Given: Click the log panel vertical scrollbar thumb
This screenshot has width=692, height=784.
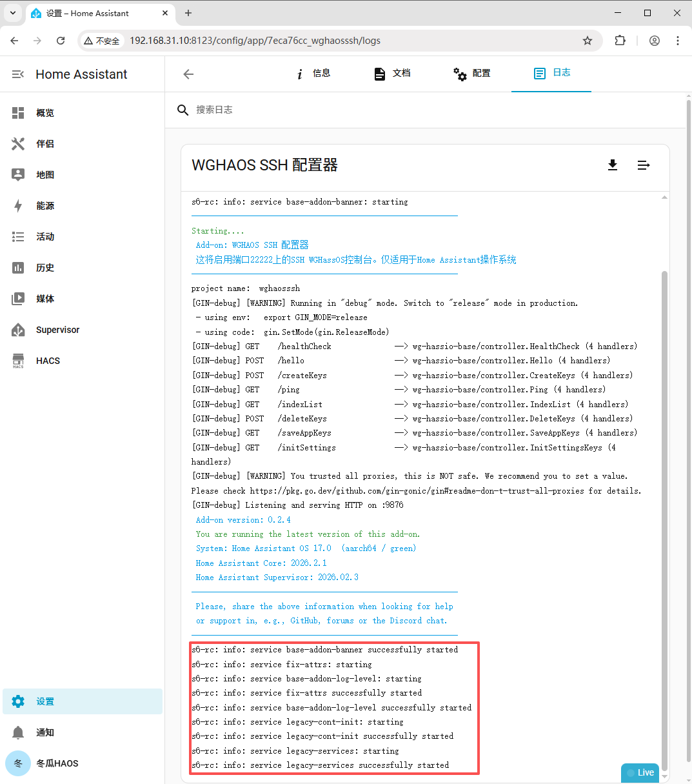Looking at the screenshot, I should click(664, 519).
